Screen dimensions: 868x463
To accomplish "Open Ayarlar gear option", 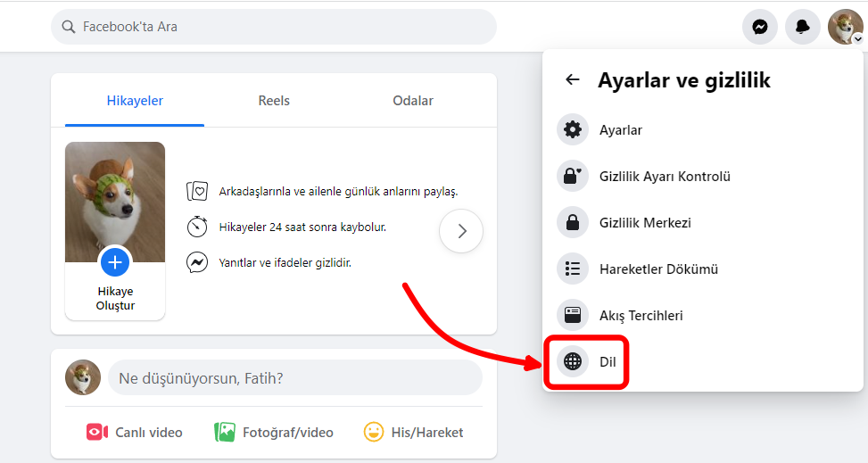I will click(573, 130).
